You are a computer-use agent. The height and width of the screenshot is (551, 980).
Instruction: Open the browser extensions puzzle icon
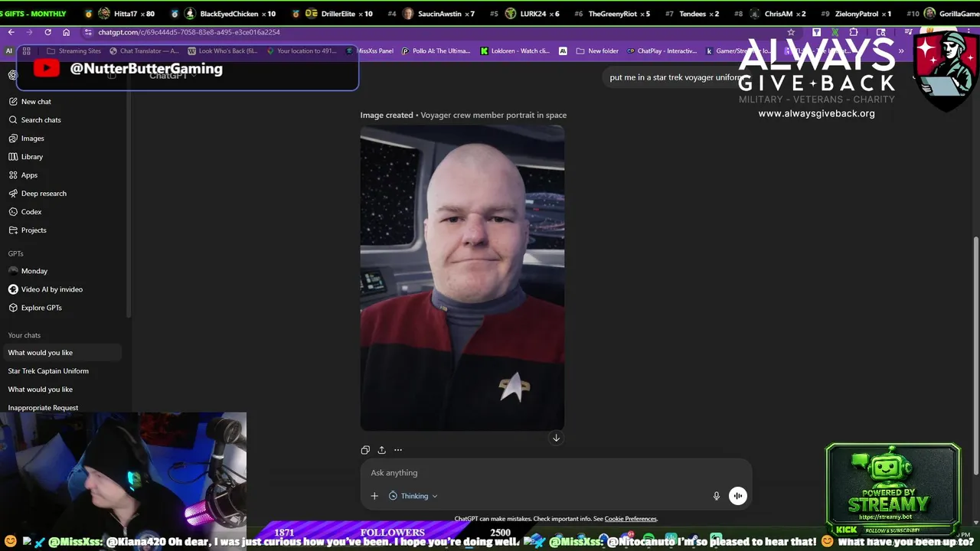point(854,32)
